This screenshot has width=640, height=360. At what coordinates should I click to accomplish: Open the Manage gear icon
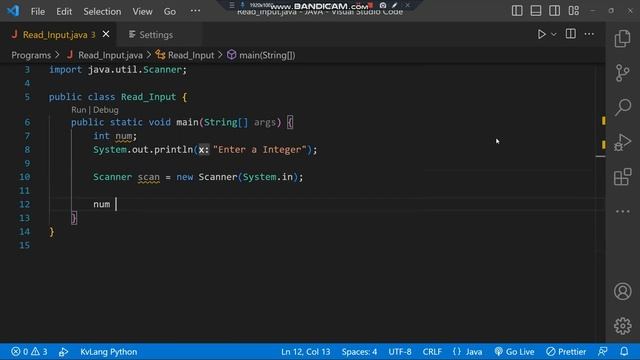(x=623, y=326)
